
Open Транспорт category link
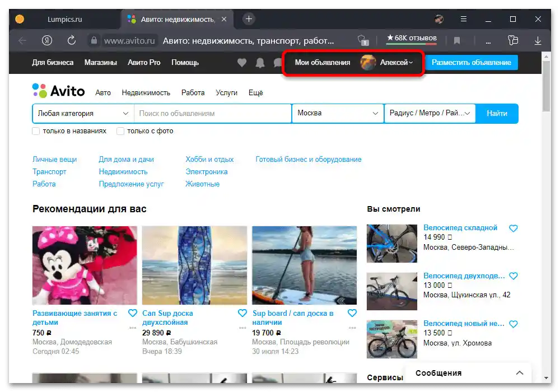click(x=49, y=172)
